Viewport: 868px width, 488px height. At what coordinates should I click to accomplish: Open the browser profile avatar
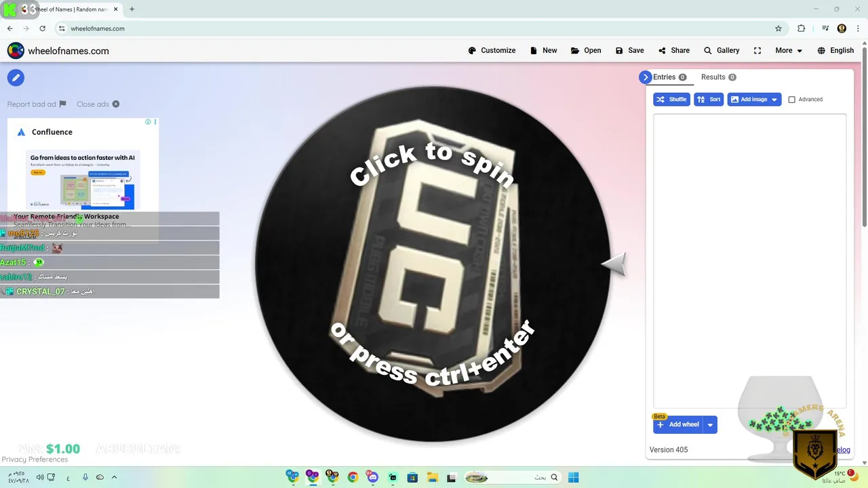click(842, 28)
